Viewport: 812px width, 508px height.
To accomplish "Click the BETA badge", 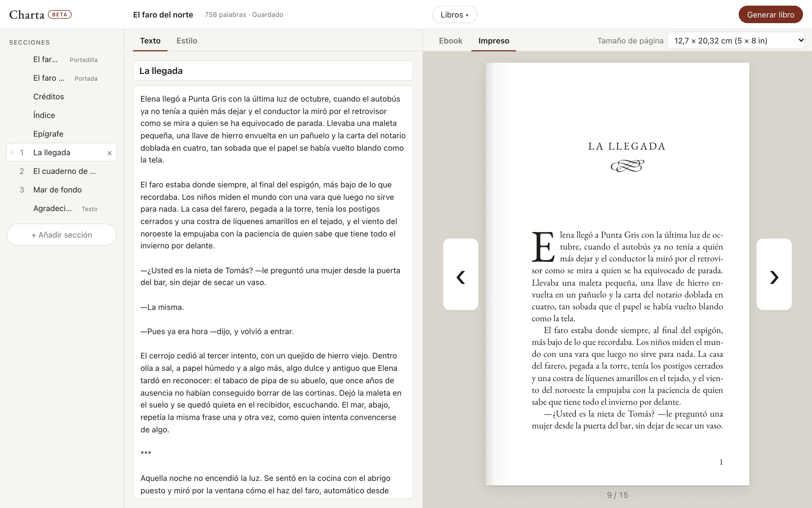I will pos(60,14).
